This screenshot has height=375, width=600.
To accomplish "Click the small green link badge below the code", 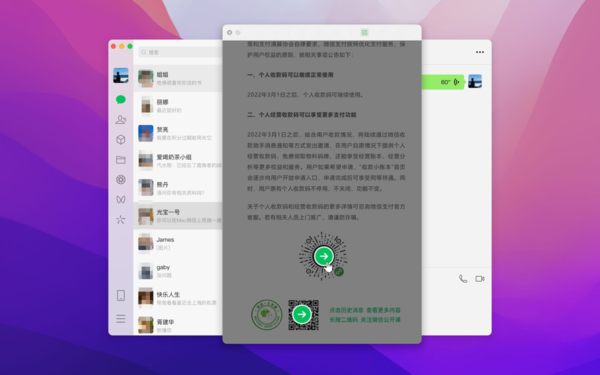I will tap(339, 272).
